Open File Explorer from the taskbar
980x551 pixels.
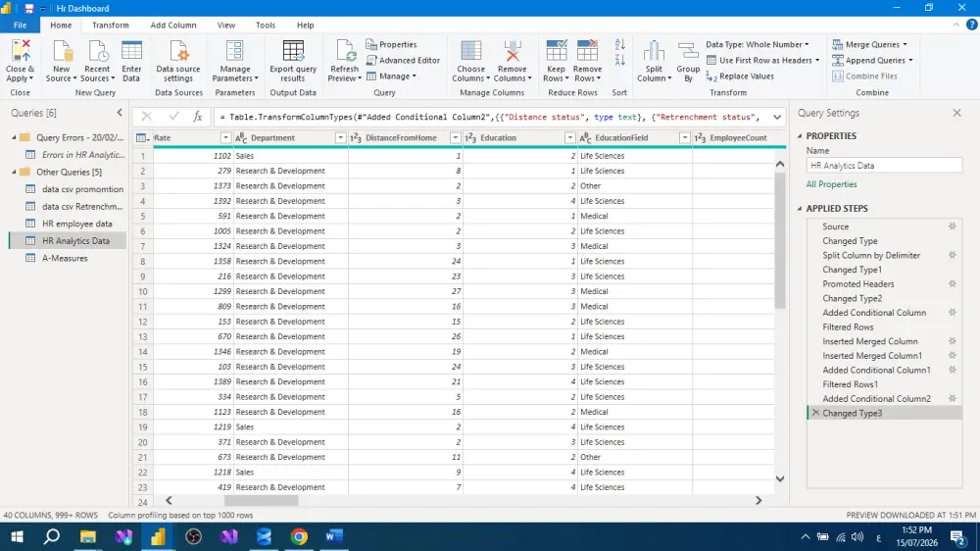click(x=87, y=536)
